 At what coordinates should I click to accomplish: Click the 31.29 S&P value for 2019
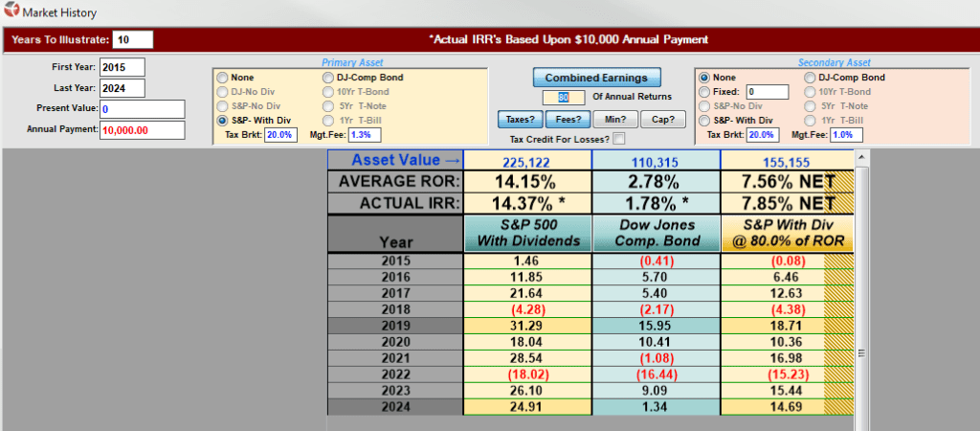[527, 326]
